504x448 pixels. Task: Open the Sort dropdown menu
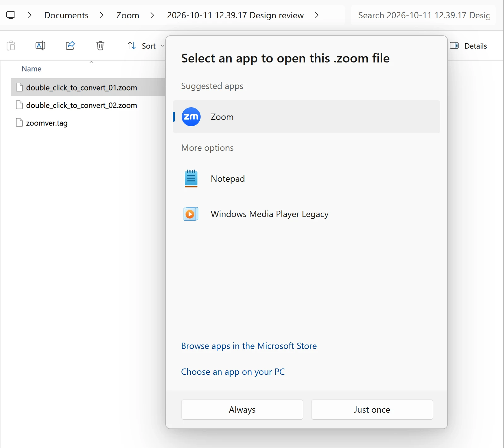click(x=146, y=46)
